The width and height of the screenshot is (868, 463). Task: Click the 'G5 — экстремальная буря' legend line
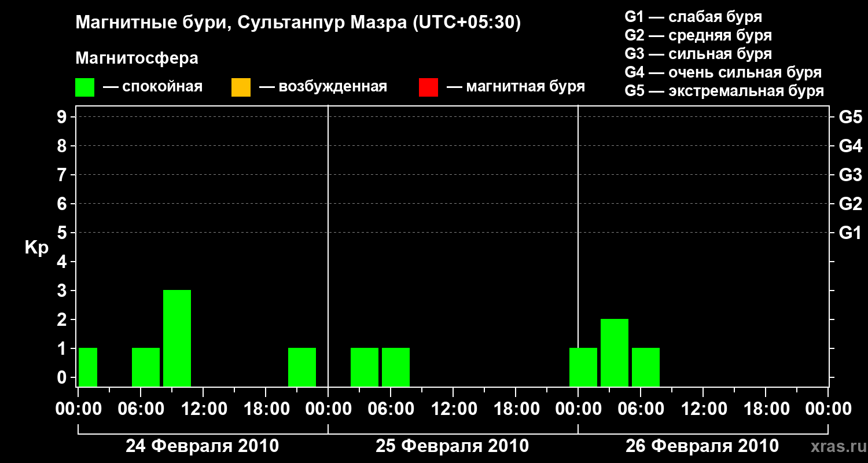[724, 91]
